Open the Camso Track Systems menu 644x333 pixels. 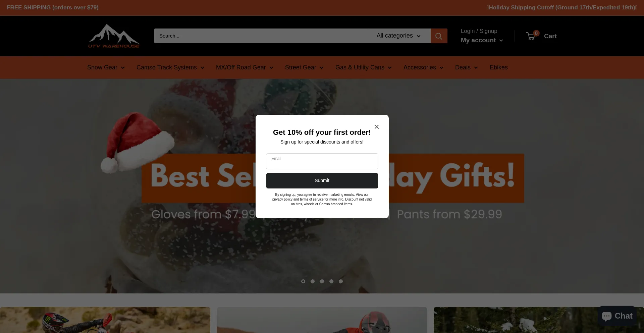170,67
